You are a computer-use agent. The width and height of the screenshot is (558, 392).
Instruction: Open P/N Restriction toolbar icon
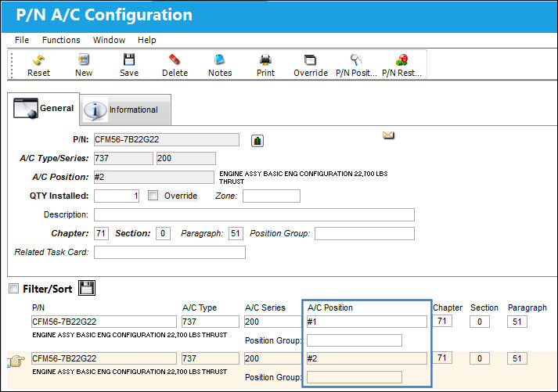pos(401,59)
